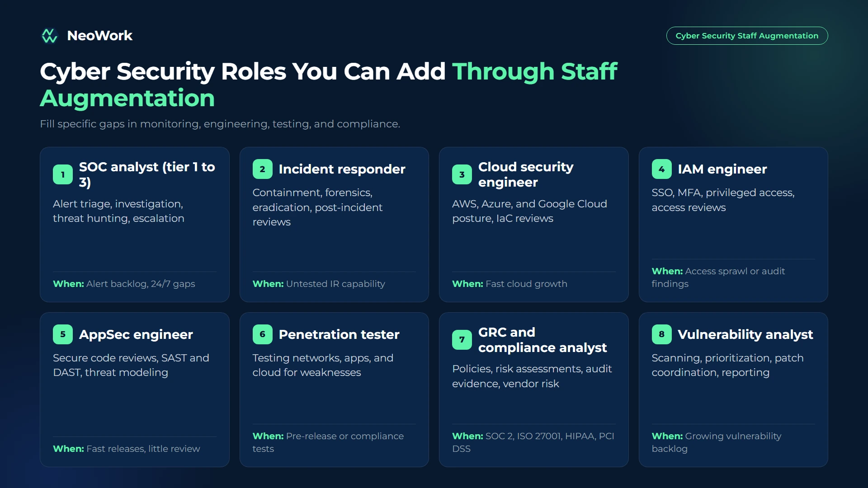Click When: Pre-release or compliance tests
Image resolution: width=868 pixels, height=488 pixels.
coord(328,442)
